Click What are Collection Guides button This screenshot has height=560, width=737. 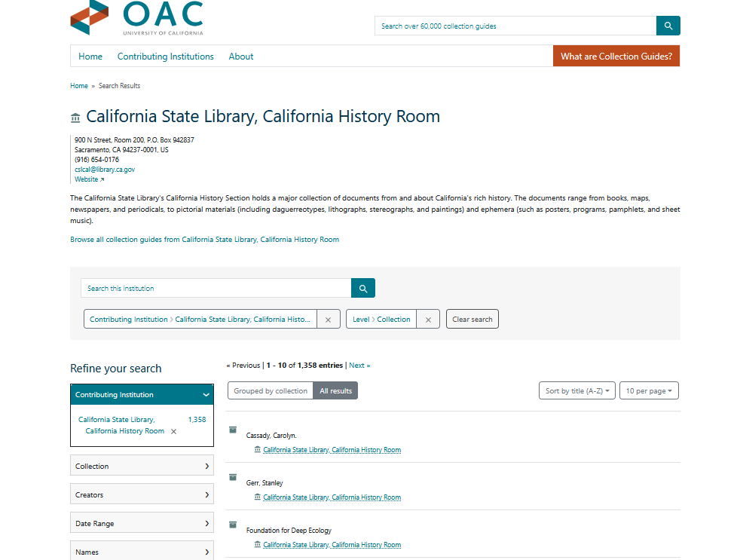click(616, 57)
